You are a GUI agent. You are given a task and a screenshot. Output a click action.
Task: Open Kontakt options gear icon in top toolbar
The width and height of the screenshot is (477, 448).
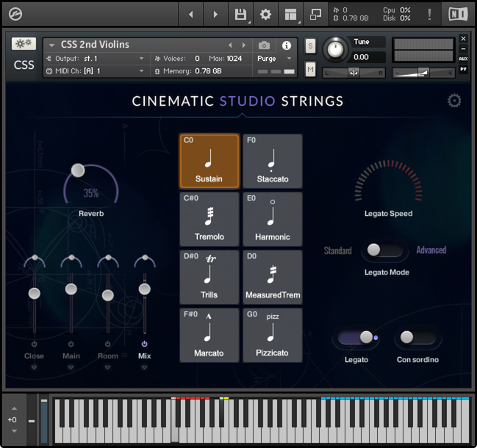click(265, 14)
